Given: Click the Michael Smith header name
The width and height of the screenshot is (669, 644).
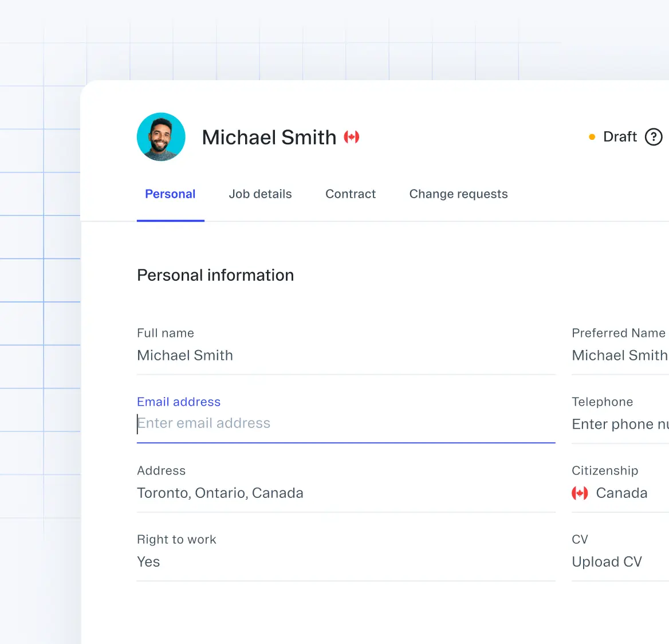Looking at the screenshot, I should pyautogui.click(x=269, y=138).
